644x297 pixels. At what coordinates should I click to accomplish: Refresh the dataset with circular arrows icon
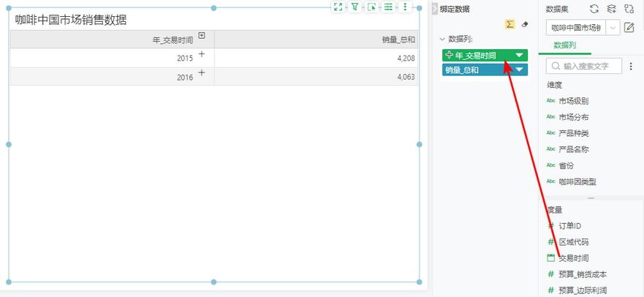594,9
